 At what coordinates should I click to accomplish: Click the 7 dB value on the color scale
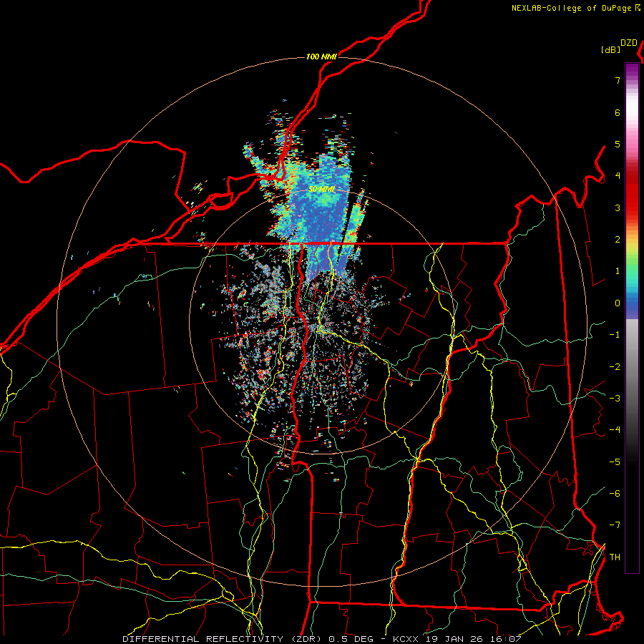coord(618,80)
